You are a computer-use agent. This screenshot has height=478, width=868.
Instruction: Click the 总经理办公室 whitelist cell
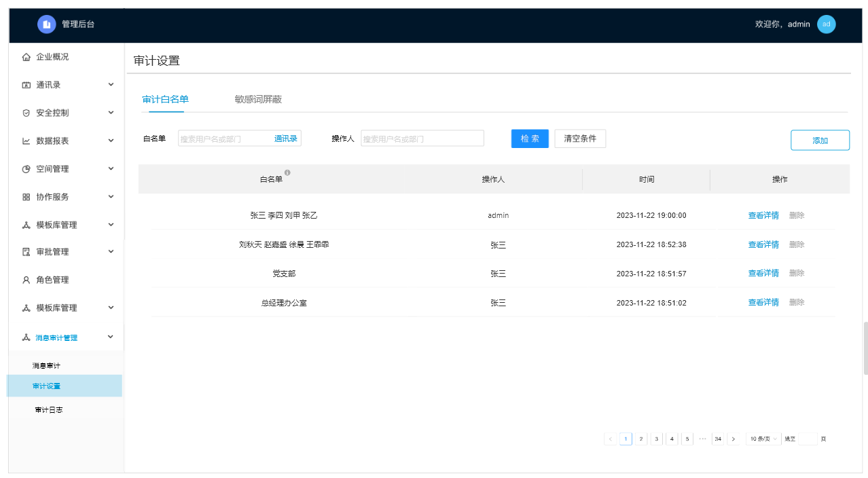[284, 303]
